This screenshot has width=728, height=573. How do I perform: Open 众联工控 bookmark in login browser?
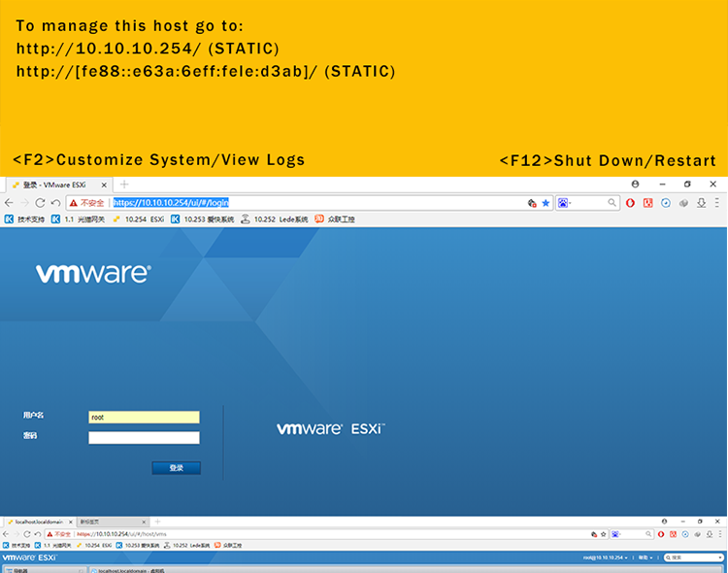point(335,219)
